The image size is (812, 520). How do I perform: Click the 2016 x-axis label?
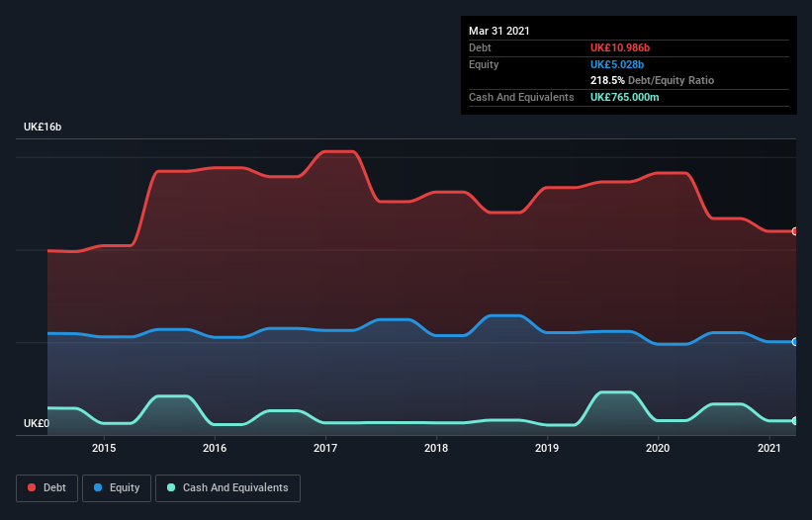[215, 448]
